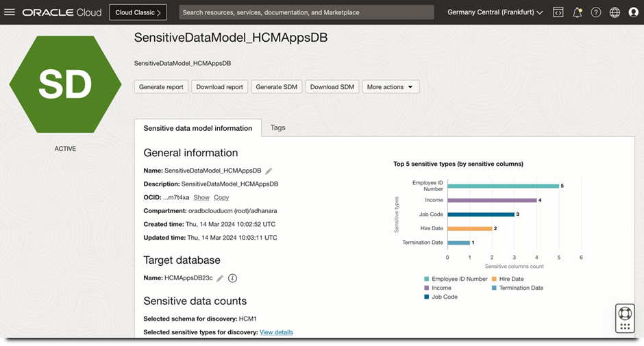Select Sensitive data model information tab

[198, 128]
